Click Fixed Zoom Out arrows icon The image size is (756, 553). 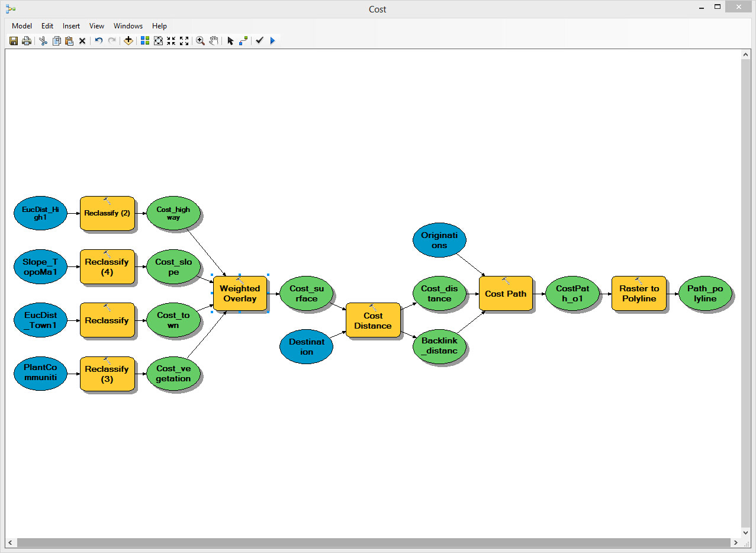(184, 41)
